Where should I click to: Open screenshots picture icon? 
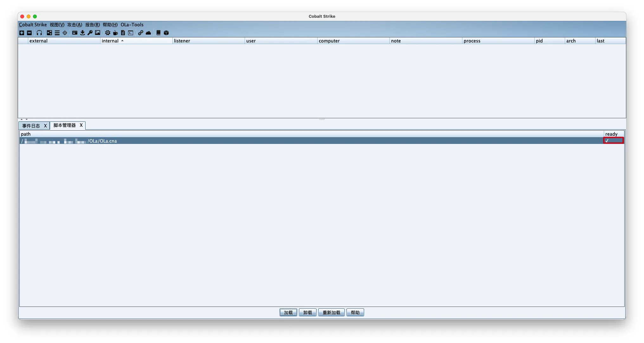tap(98, 33)
